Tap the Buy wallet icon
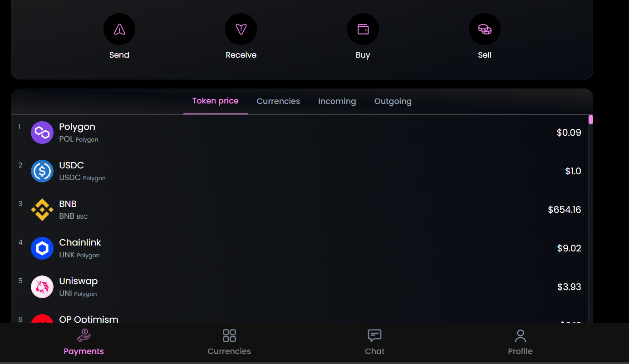This screenshot has width=629, height=364. pyautogui.click(x=363, y=30)
